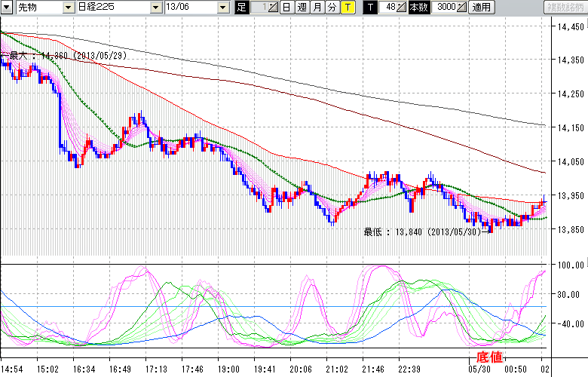Click the black 足 label icon

point(241,8)
